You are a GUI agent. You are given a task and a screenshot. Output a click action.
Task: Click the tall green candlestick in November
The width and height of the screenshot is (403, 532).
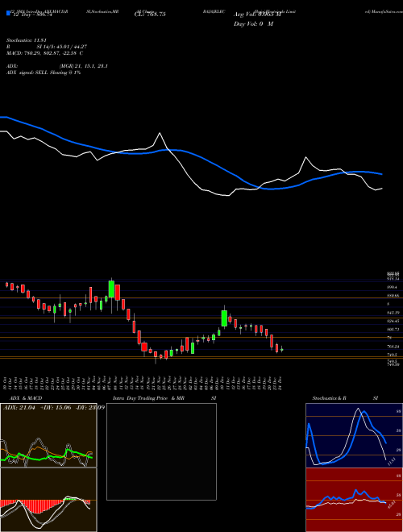(x=111, y=289)
